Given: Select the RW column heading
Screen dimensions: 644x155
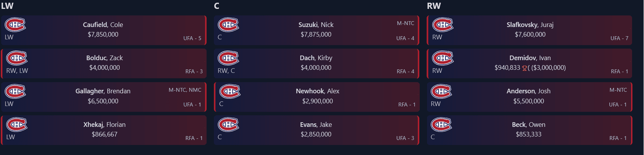Looking at the screenshot, I should tap(434, 6).
